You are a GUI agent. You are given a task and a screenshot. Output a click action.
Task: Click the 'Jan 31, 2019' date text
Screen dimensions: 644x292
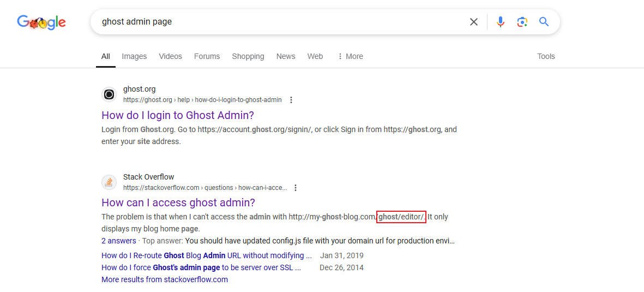point(342,255)
